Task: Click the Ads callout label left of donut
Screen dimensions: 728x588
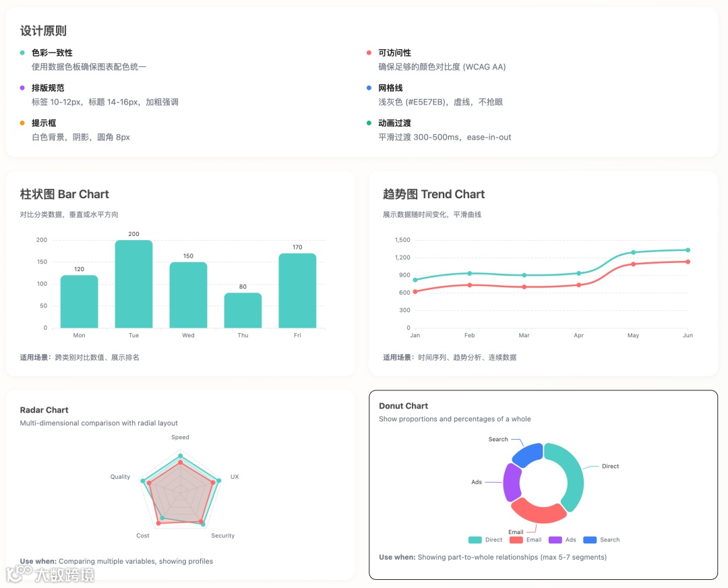Action: point(477,482)
